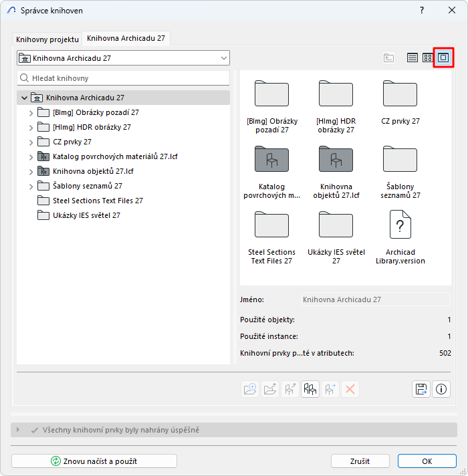Open Knihovna Archicadu 27 dropdown
468x476 pixels.
click(123, 58)
